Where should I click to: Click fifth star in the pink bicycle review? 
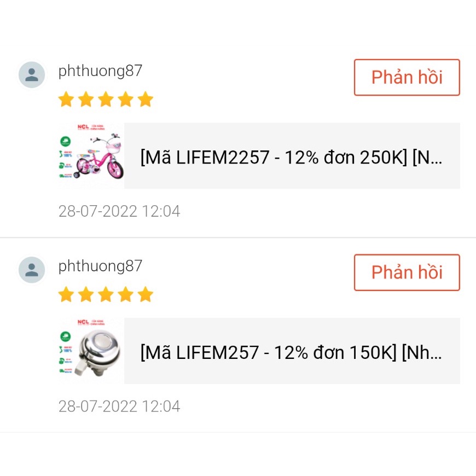(x=145, y=100)
